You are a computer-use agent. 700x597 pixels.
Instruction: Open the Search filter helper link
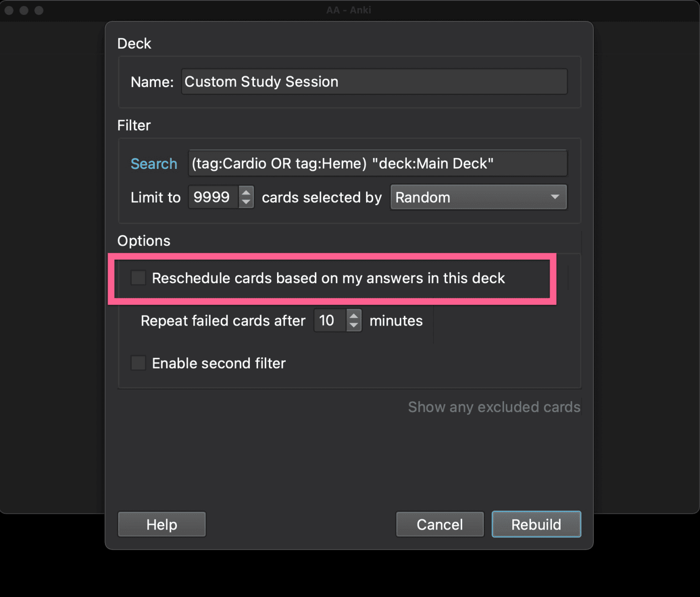(x=154, y=163)
